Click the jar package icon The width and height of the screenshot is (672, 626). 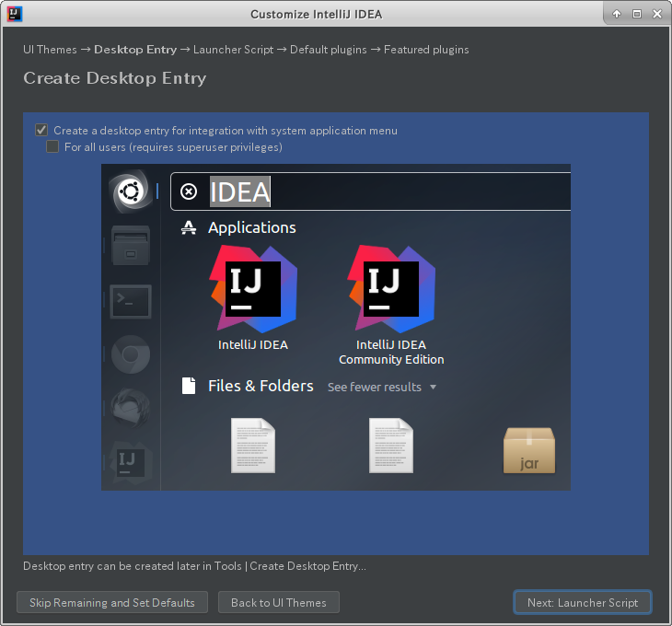point(529,450)
